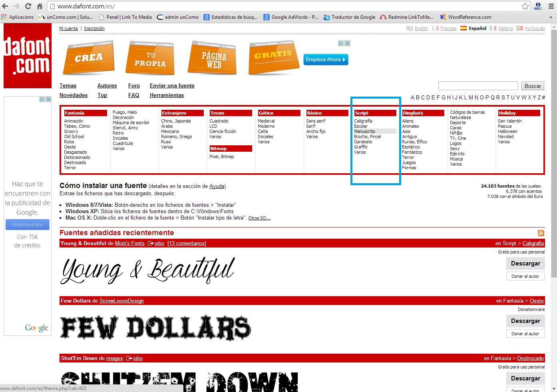Click the dafont.com logo
557x392 pixels.
tap(28, 55)
